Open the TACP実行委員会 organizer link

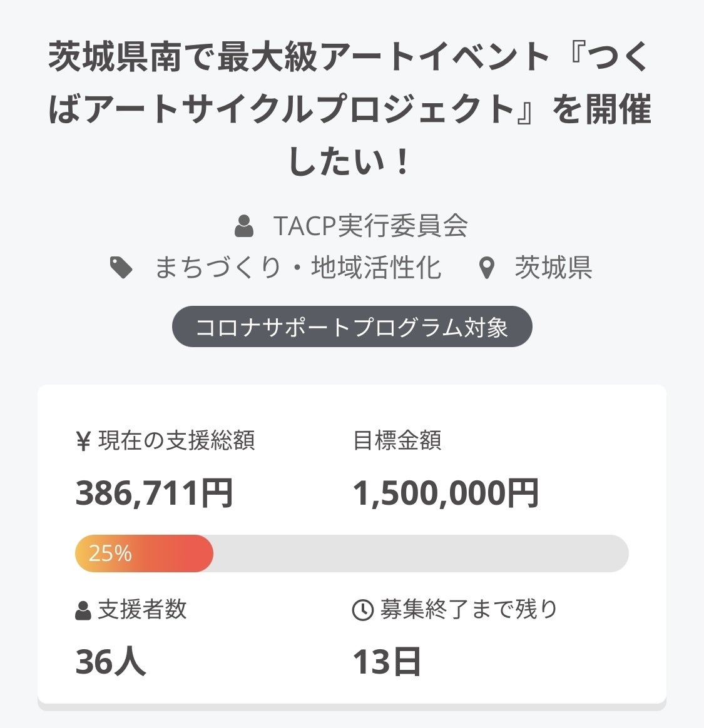tap(370, 226)
